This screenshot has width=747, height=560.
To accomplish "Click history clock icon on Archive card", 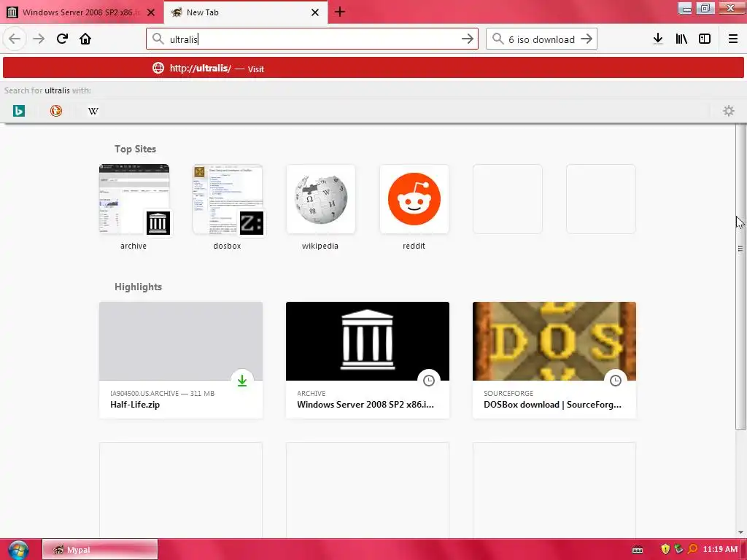I will (x=429, y=381).
